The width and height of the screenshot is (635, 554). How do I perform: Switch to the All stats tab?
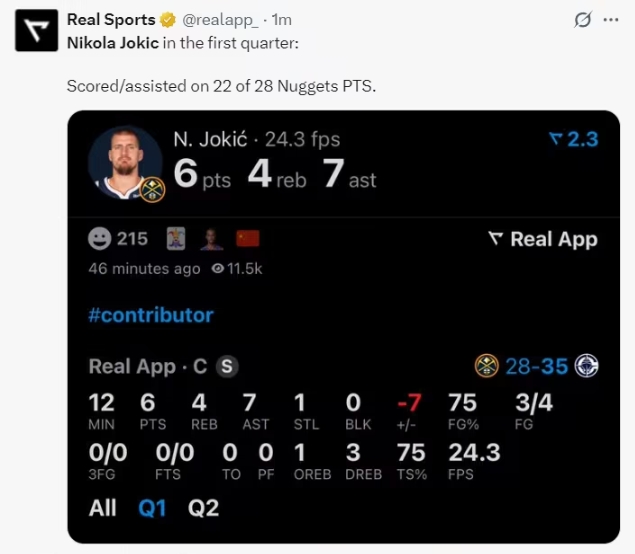102,508
